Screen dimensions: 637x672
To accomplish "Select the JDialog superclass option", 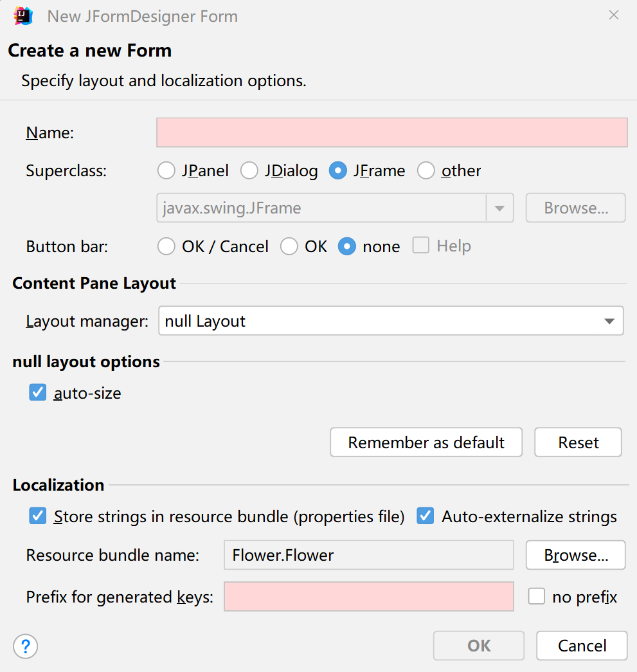I will pos(249,170).
